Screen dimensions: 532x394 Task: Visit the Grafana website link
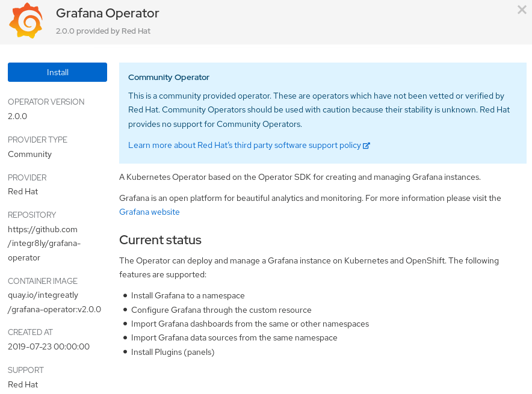click(149, 212)
